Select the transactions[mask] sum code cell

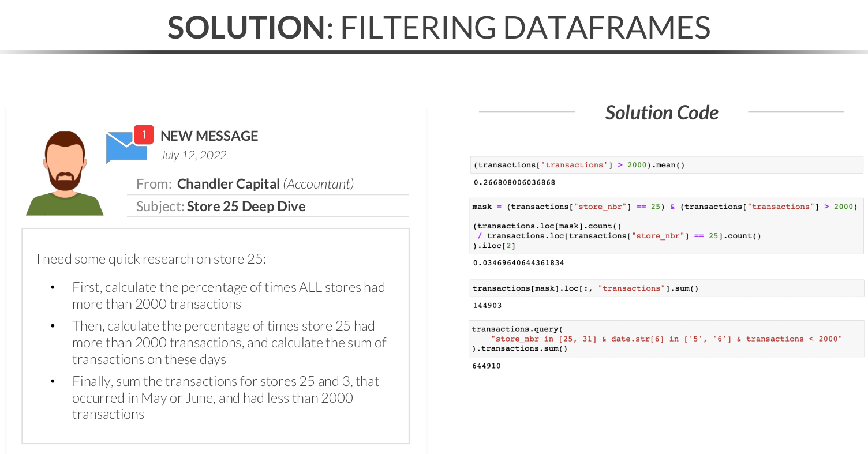pos(667,288)
